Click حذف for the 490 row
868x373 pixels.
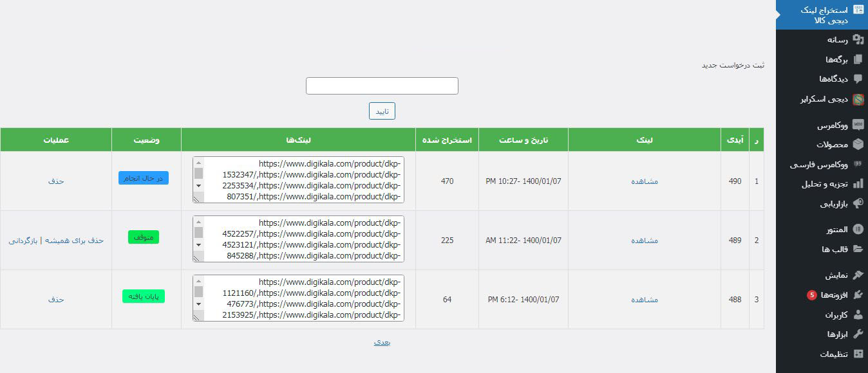[x=56, y=181]
